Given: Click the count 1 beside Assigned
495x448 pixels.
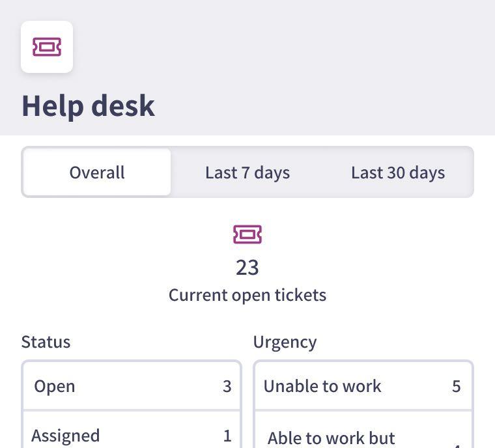Looking at the screenshot, I should coord(227,436).
